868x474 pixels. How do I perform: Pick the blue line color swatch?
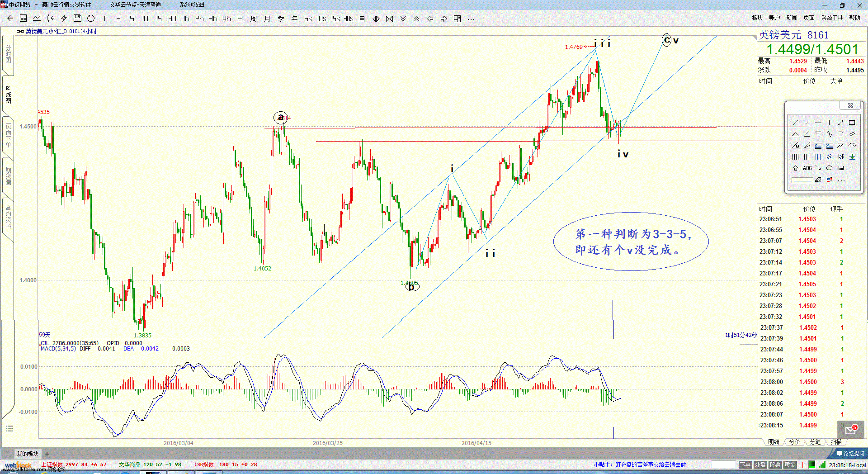tap(802, 180)
